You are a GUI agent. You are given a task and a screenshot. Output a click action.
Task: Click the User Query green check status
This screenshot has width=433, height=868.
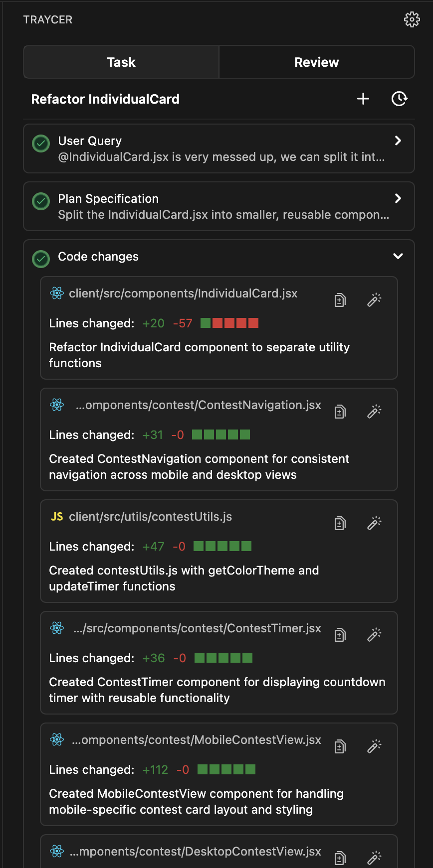[x=41, y=144]
